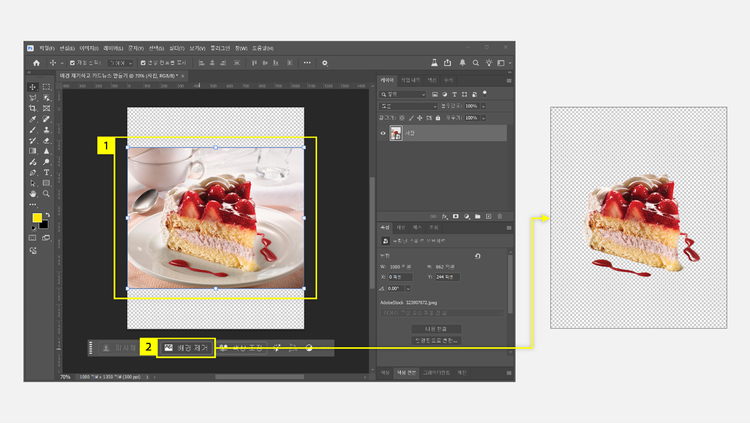Select the Frame tool
This screenshot has width=750, height=423.
46,108
